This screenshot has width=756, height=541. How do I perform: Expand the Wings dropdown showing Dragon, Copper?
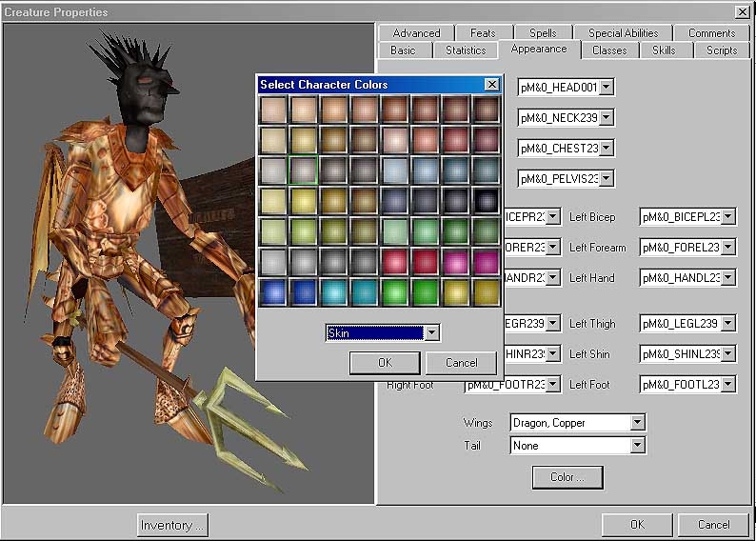[x=637, y=422]
